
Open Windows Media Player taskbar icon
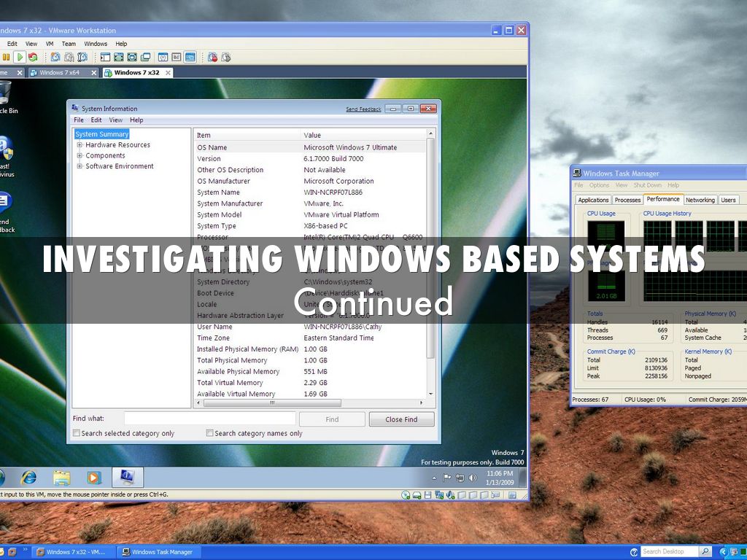[x=93, y=478]
